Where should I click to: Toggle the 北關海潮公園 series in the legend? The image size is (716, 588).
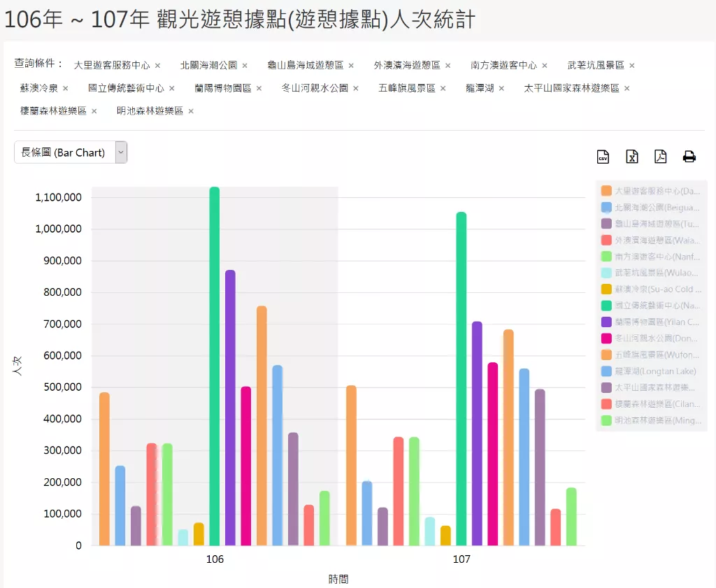(651, 207)
